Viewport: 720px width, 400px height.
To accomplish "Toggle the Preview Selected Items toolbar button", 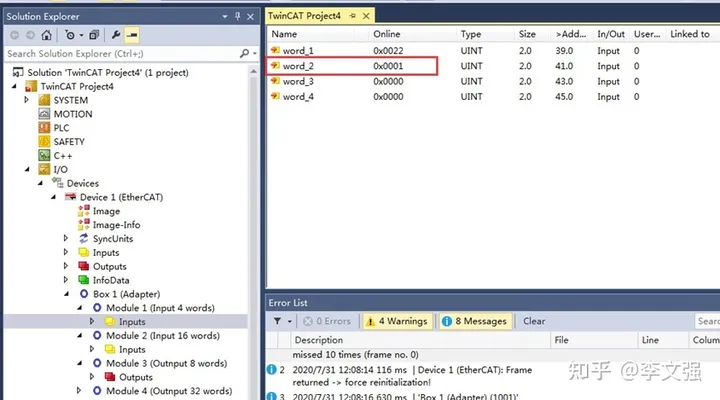I will point(132,35).
